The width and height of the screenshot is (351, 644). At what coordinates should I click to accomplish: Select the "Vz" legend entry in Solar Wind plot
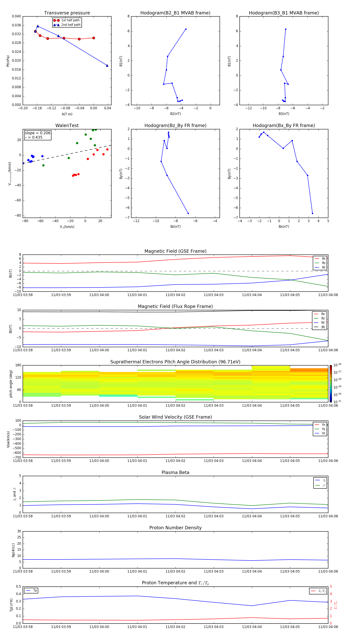(x=320, y=433)
